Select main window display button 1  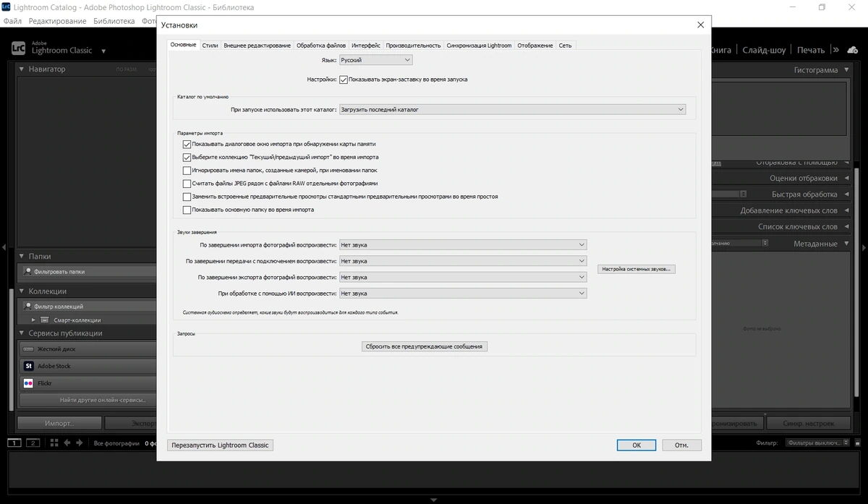[15, 443]
